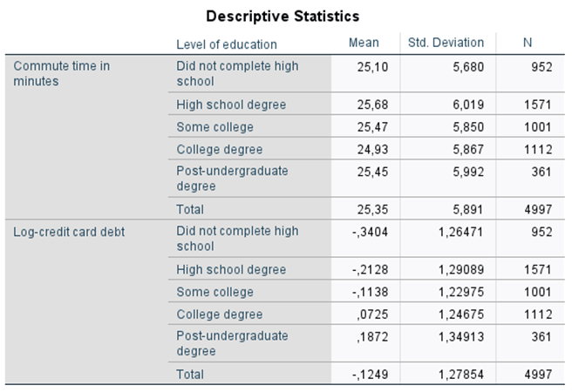Click the N column header

click(528, 43)
